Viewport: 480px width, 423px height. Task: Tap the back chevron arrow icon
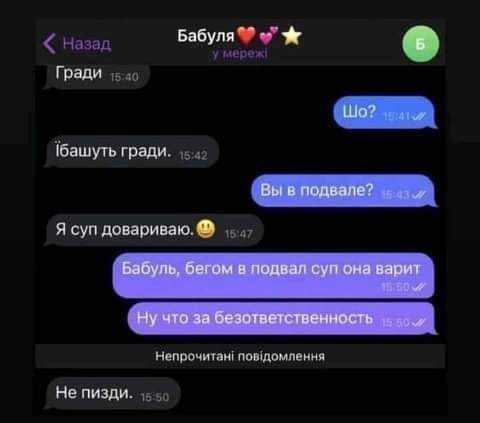[49, 43]
